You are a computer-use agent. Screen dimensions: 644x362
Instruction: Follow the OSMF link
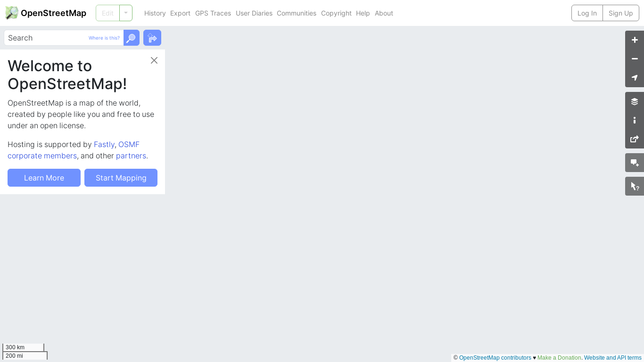coord(129,144)
